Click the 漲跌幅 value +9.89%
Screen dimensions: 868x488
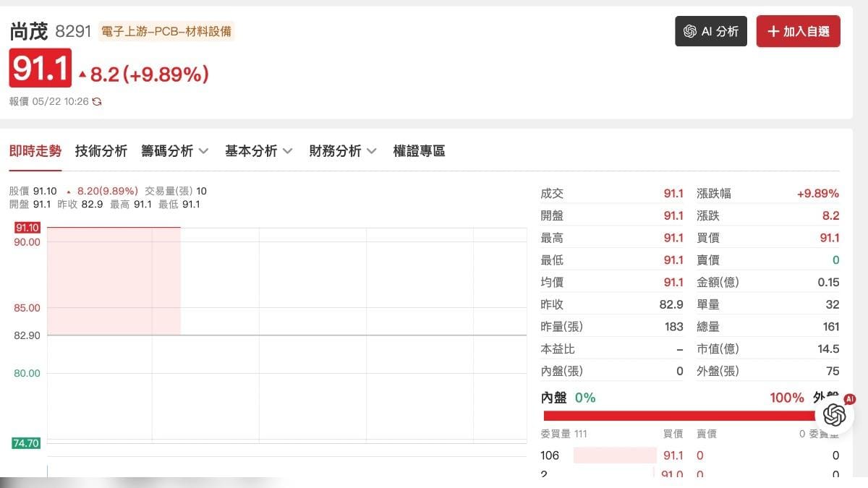(818, 194)
